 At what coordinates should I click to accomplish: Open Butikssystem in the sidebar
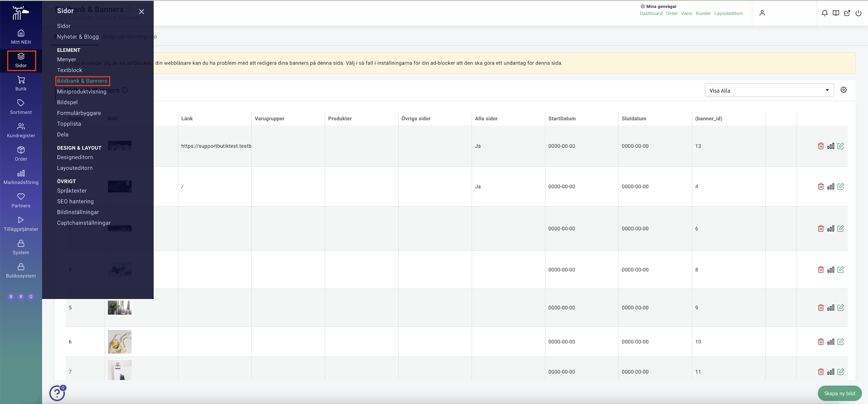(x=21, y=270)
